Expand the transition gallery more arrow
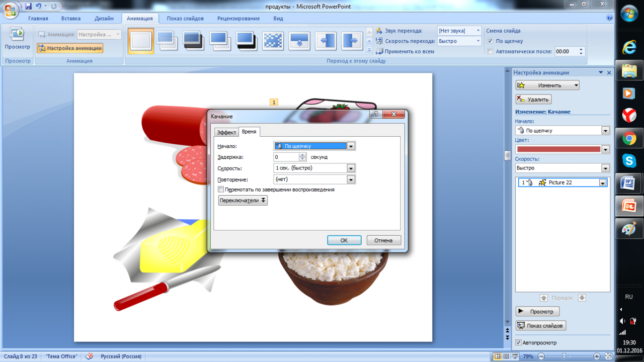This screenshot has height=362, width=644. click(369, 50)
